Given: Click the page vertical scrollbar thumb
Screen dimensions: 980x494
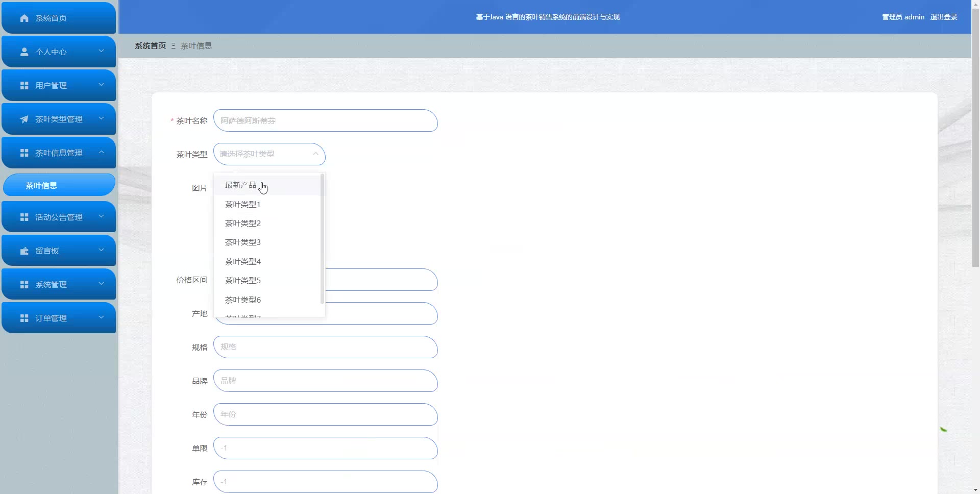Looking at the screenshot, I should [x=975, y=138].
